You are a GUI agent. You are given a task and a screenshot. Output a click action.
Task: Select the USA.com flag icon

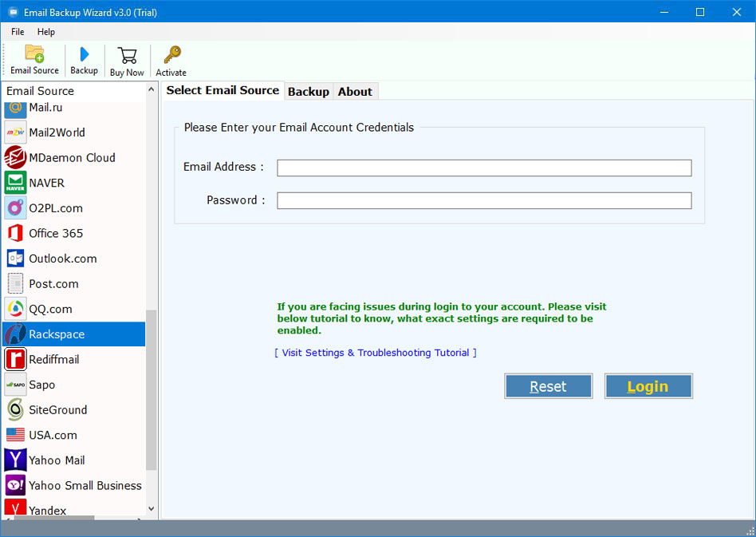pyautogui.click(x=15, y=435)
